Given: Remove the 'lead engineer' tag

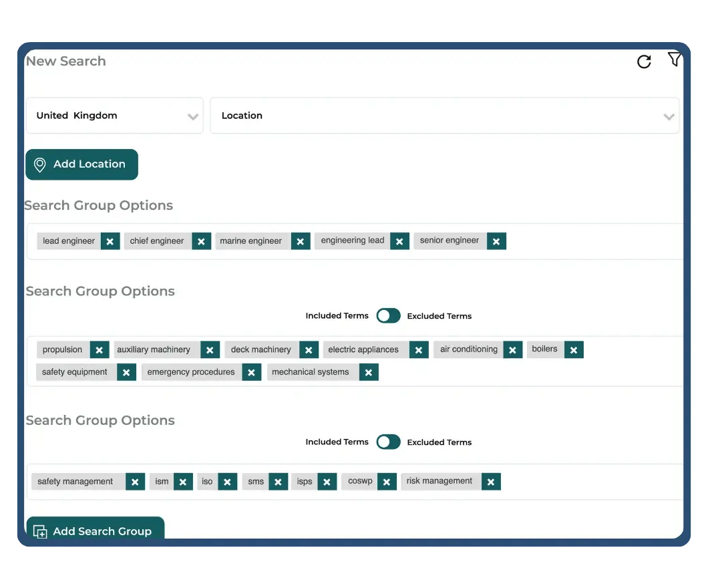Looking at the screenshot, I should point(110,241).
